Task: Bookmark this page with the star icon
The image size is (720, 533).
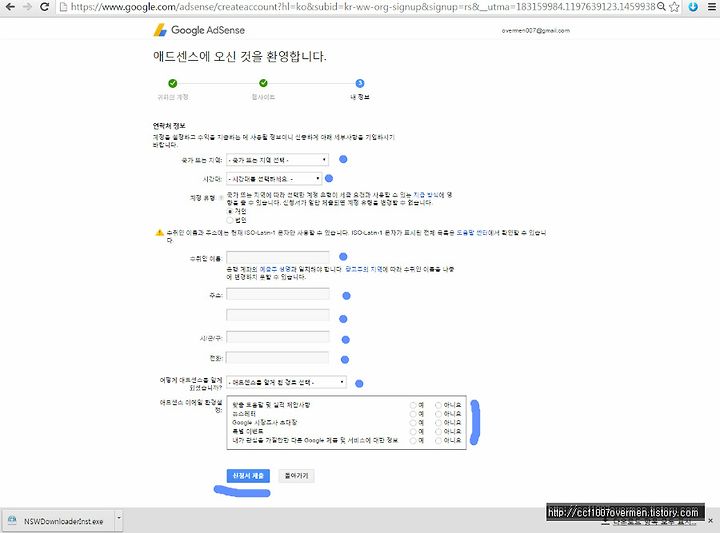Action: tap(674, 7)
